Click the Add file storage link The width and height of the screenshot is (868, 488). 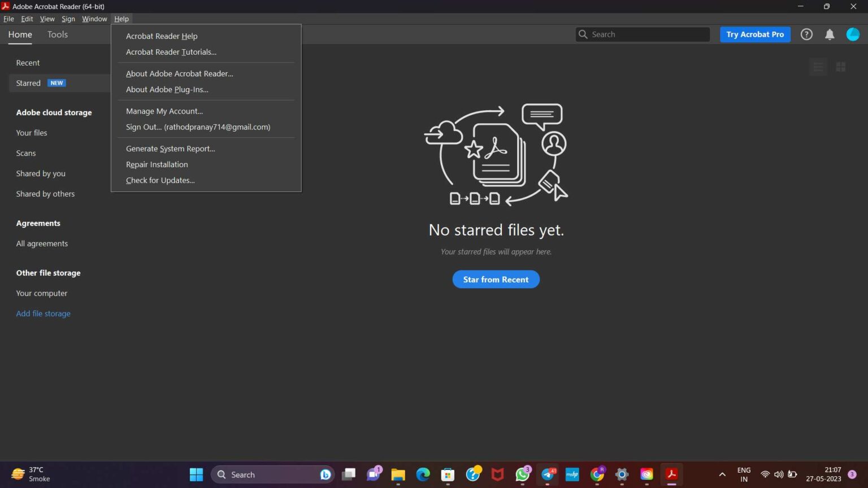44,313
